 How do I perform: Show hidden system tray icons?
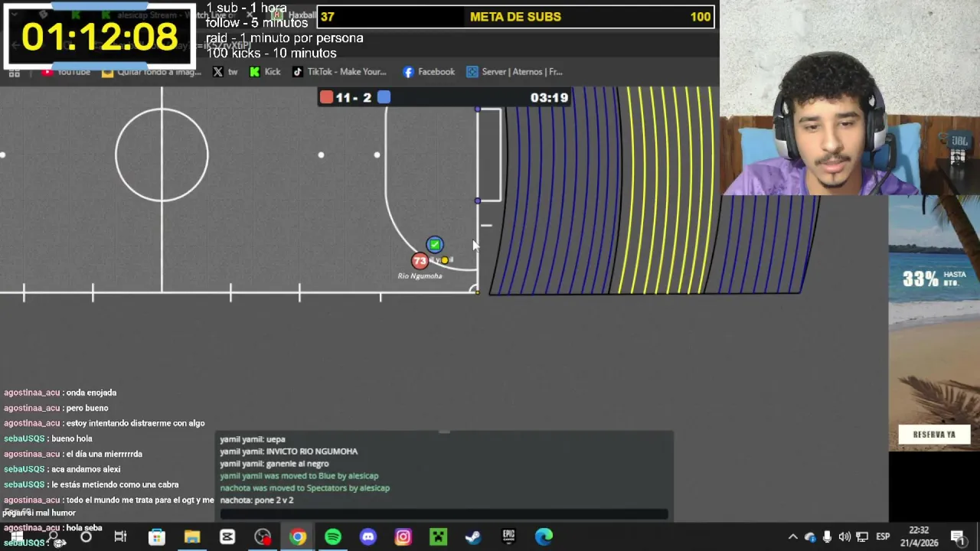[x=792, y=537]
